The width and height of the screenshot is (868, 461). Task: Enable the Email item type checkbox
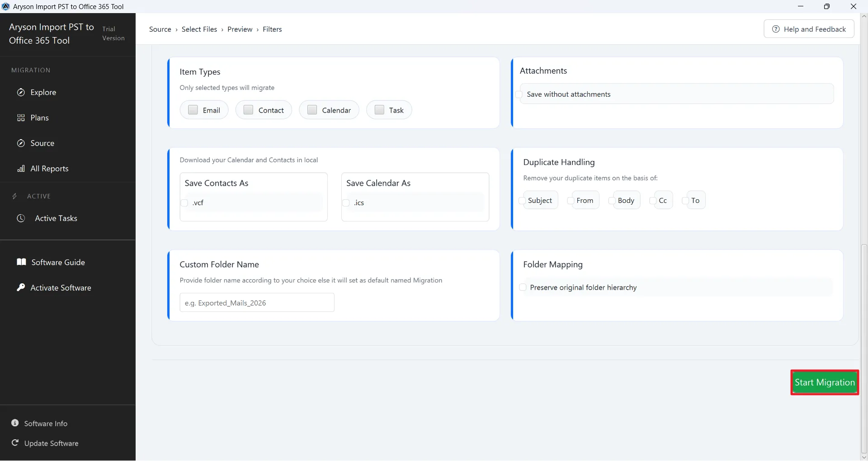tap(193, 110)
